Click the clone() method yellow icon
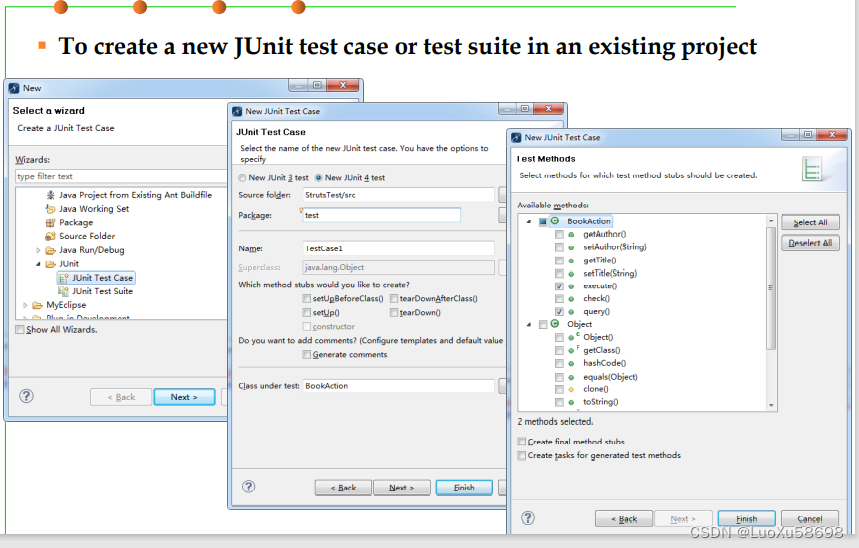This screenshot has width=859, height=548. pos(571,389)
